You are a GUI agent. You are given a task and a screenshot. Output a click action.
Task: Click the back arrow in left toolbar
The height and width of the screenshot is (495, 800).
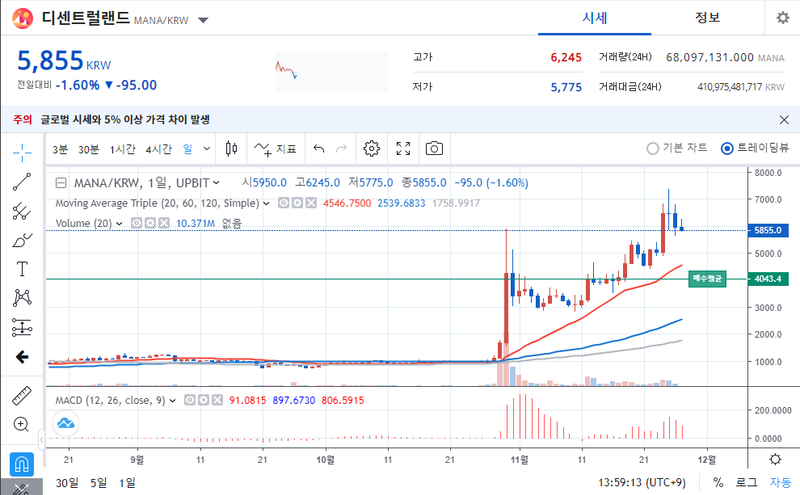(x=22, y=357)
